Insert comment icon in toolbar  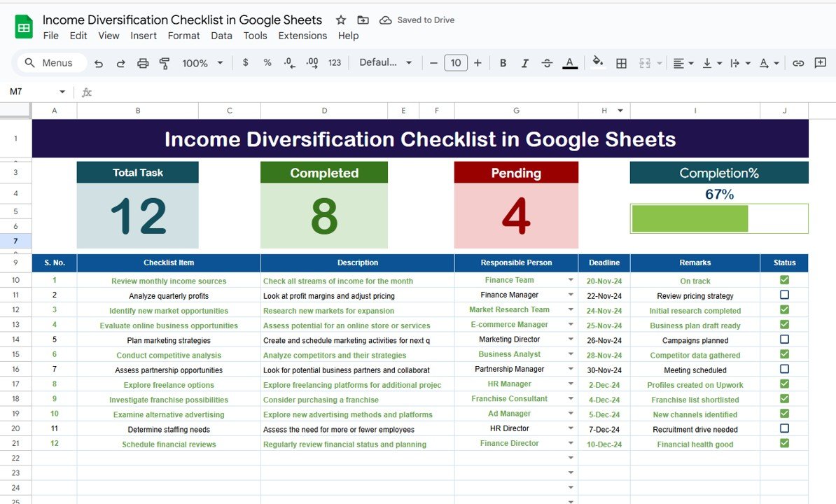coord(821,63)
